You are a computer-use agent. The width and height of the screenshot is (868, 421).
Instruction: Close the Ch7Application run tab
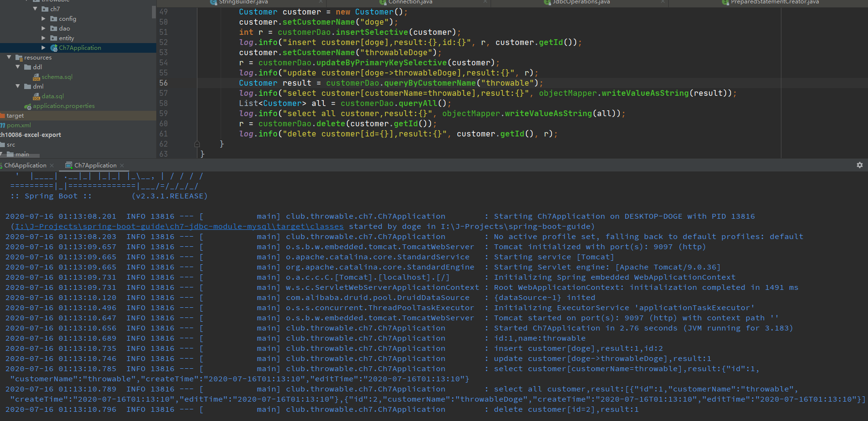(122, 165)
